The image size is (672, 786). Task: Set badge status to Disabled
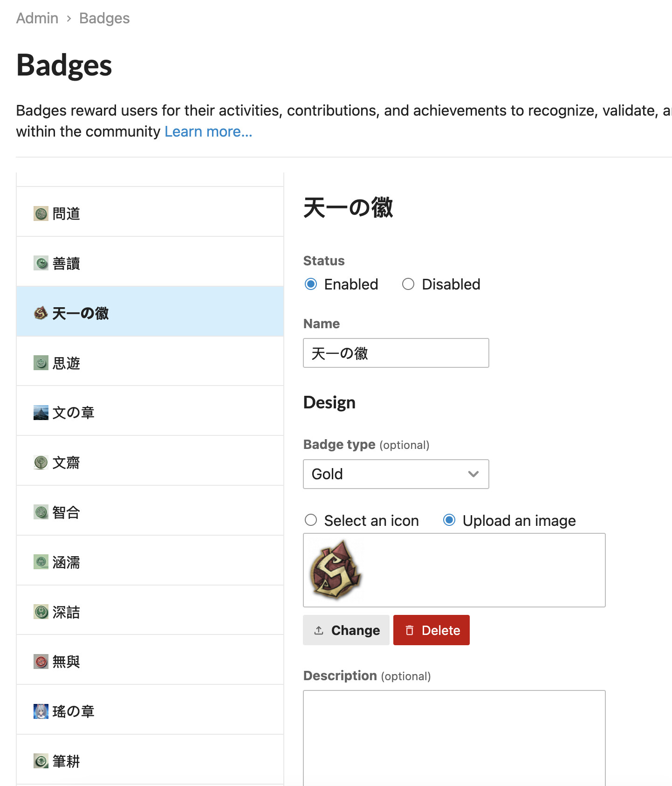click(x=408, y=284)
